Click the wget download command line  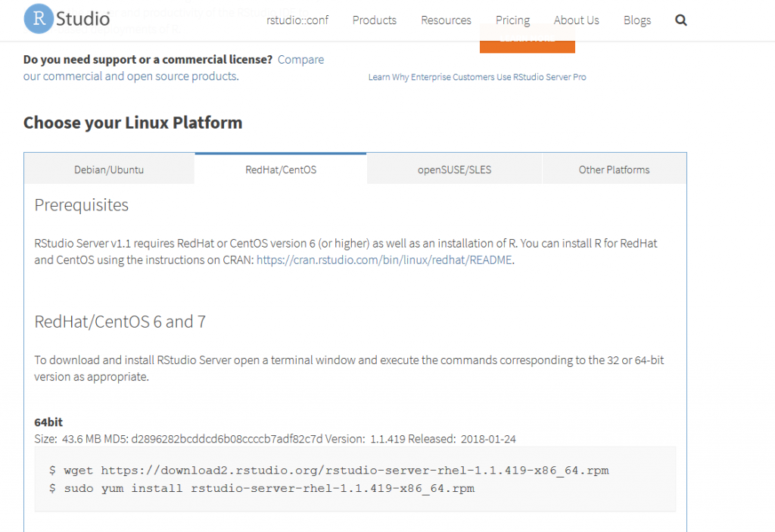point(328,470)
